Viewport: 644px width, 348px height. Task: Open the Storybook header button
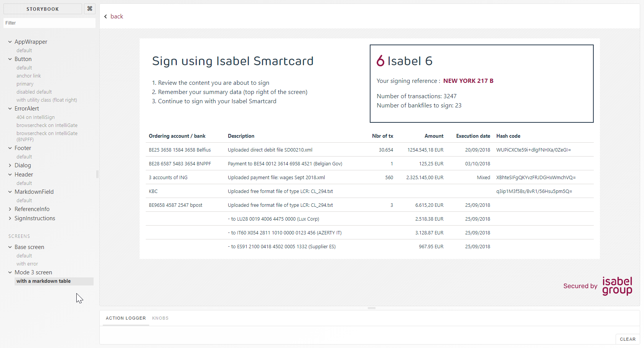tap(43, 9)
